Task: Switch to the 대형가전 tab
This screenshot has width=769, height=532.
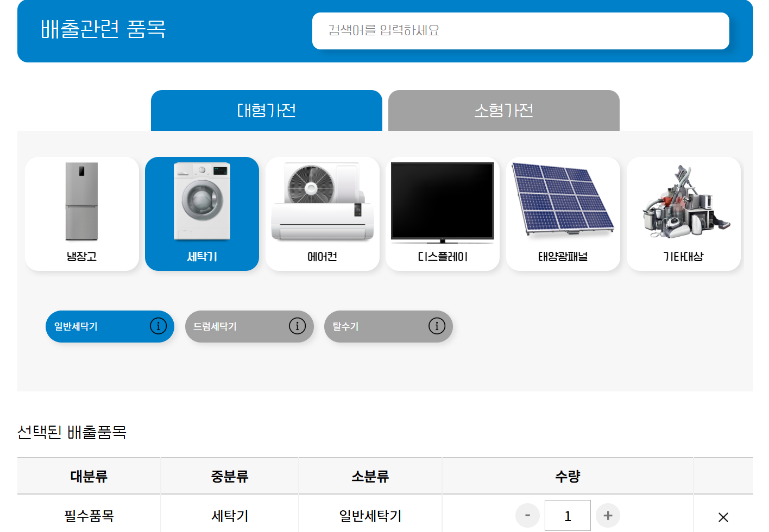Action: click(x=266, y=110)
